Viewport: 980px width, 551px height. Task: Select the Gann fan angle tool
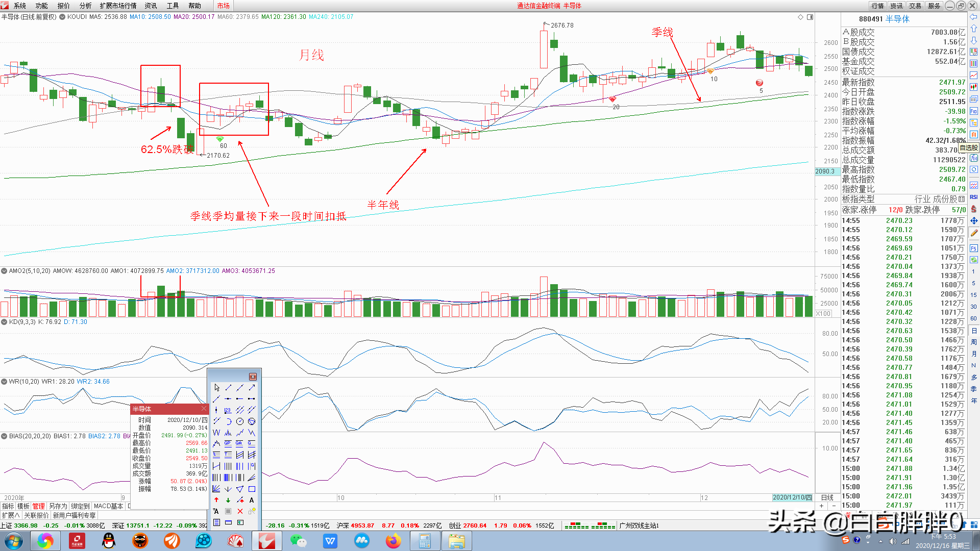[x=217, y=489]
